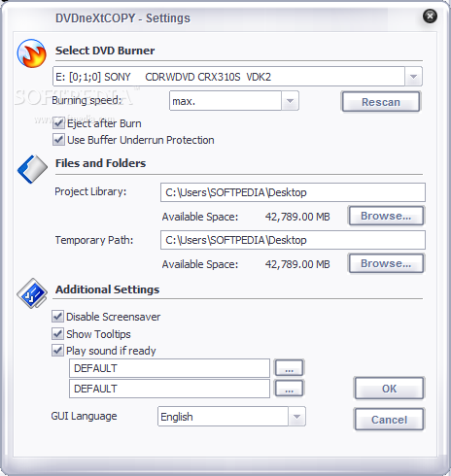Browse for the Project Library folder
451x476 pixels.
pyautogui.click(x=386, y=216)
